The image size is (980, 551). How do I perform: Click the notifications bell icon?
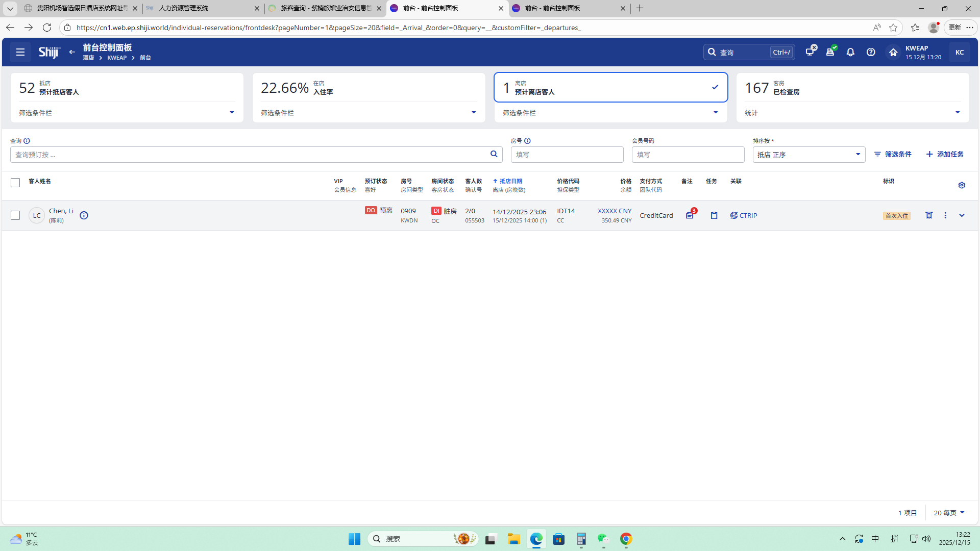(850, 52)
